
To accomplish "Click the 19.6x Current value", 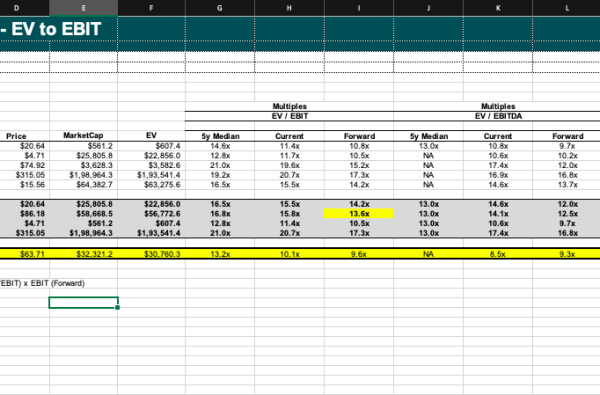I will 289,165.
